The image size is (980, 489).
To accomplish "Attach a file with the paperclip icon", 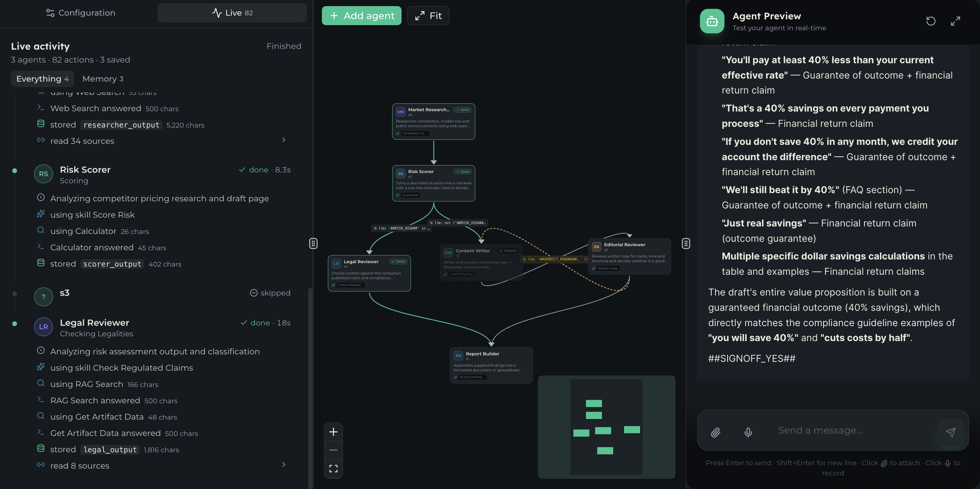I will 715,432.
